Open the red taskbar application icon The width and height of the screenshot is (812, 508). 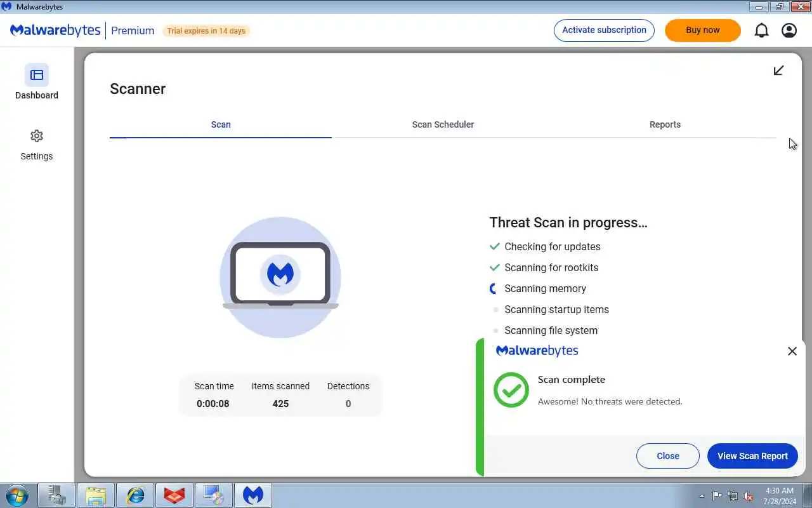(174, 495)
